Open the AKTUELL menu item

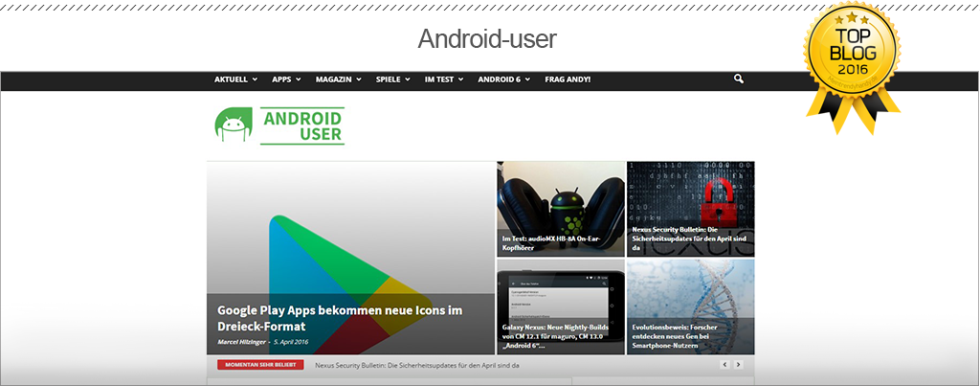pos(232,80)
